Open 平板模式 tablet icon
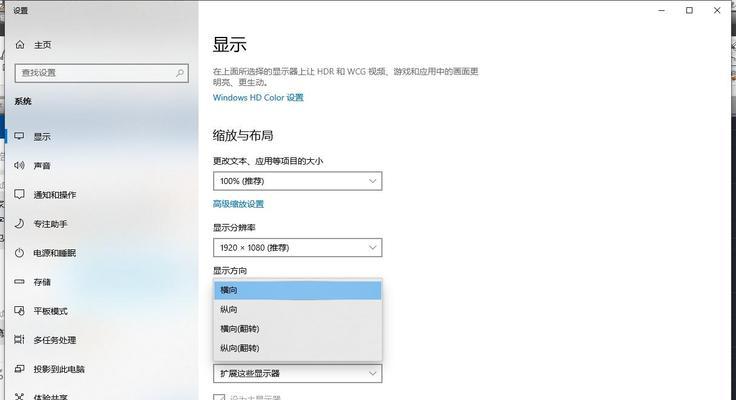The width and height of the screenshot is (736, 400). (x=19, y=311)
